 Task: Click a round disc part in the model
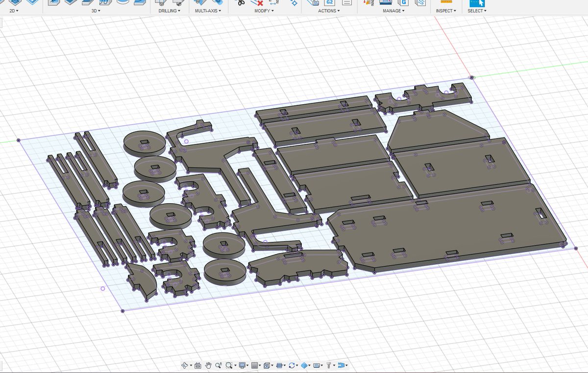143,141
